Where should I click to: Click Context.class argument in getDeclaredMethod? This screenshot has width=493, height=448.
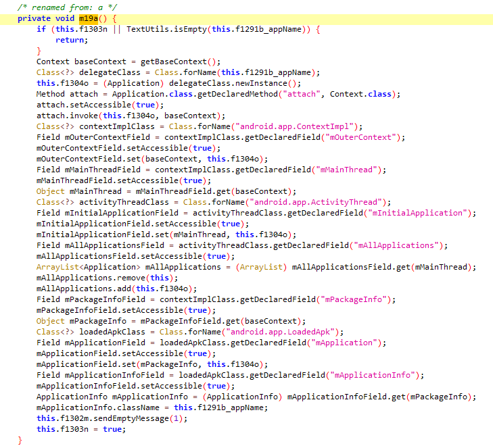tap(360, 94)
